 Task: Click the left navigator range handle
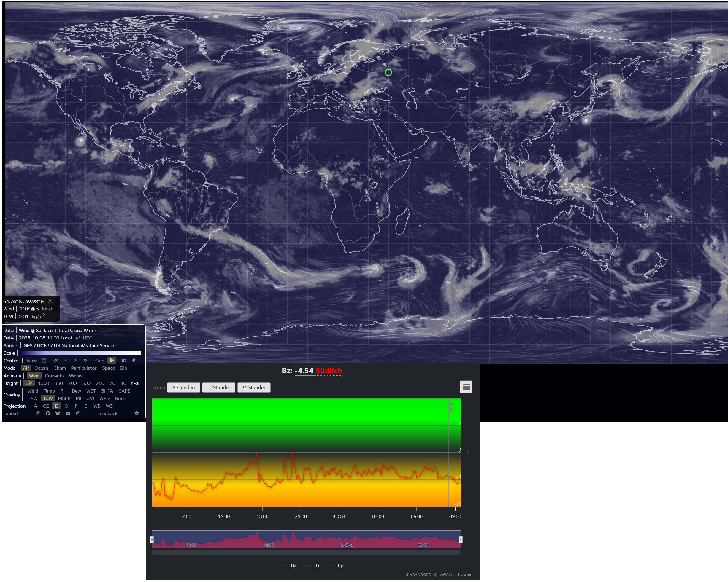[152, 540]
